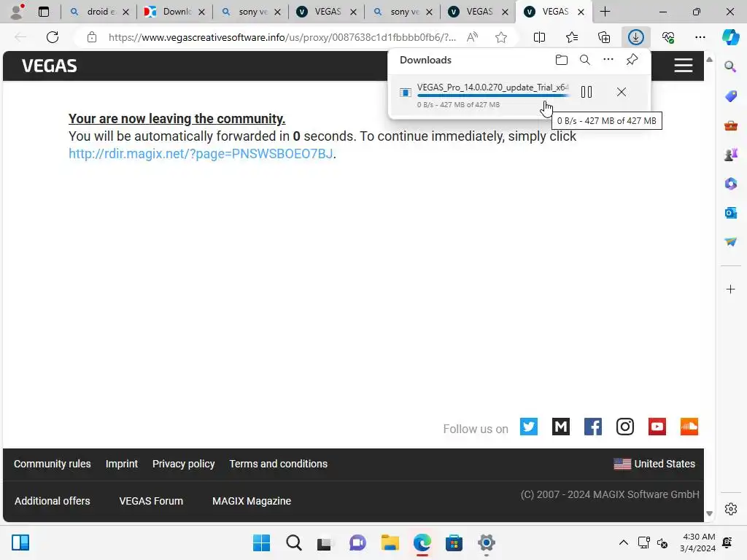Click the VEGAS_Pro_14.0.0.270 download file name
Viewport: 747px width, 560px height.
[492, 87]
